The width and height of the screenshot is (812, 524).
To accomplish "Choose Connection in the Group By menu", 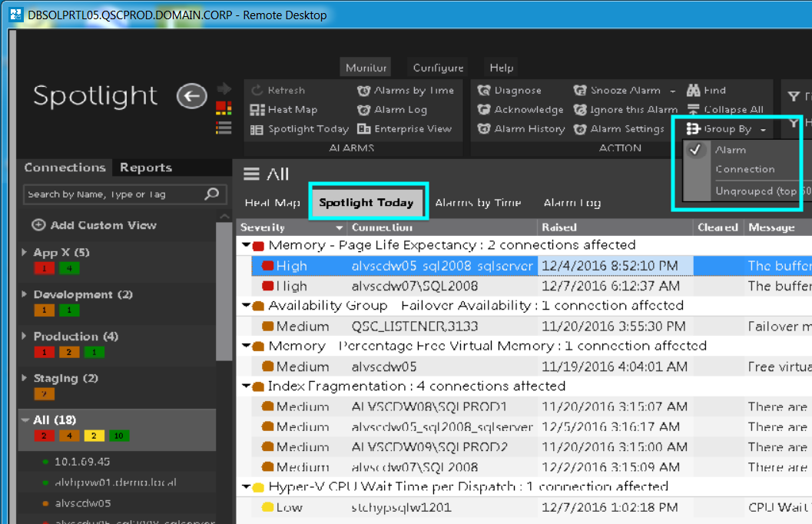I will (x=744, y=169).
